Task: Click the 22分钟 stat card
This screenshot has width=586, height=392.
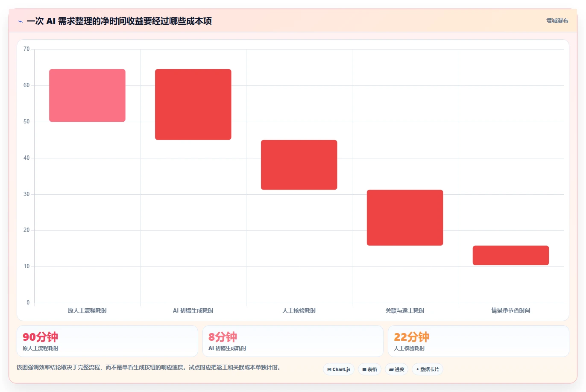Action: (x=478, y=341)
